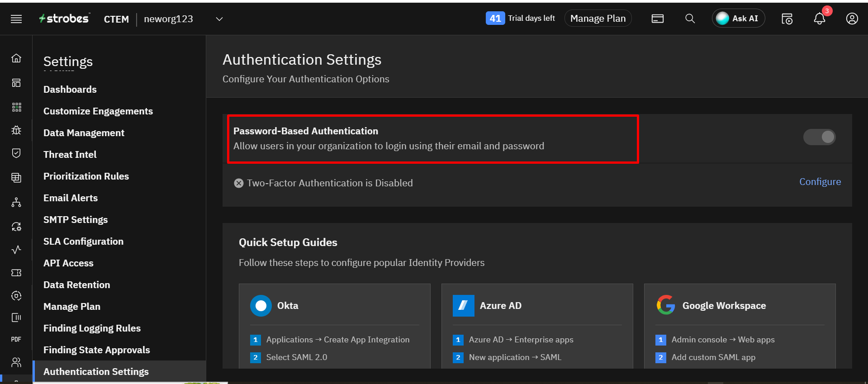Click the Manage Plan button
The width and height of the screenshot is (868, 384).
(x=598, y=19)
